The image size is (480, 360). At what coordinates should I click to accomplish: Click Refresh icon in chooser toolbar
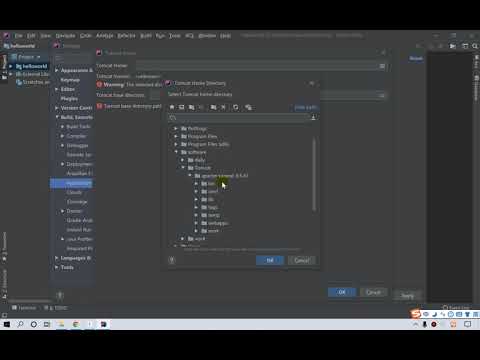[x=236, y=107]
